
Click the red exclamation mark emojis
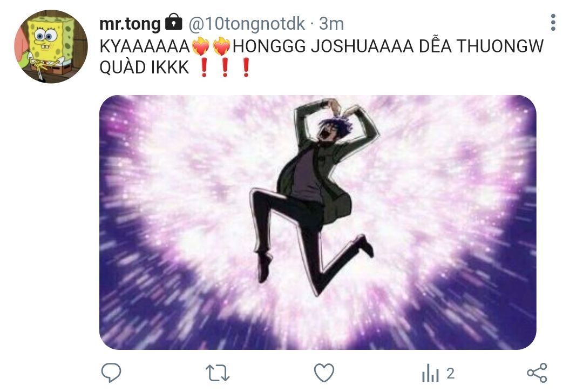pyautogui.click(x=225, y=67)
